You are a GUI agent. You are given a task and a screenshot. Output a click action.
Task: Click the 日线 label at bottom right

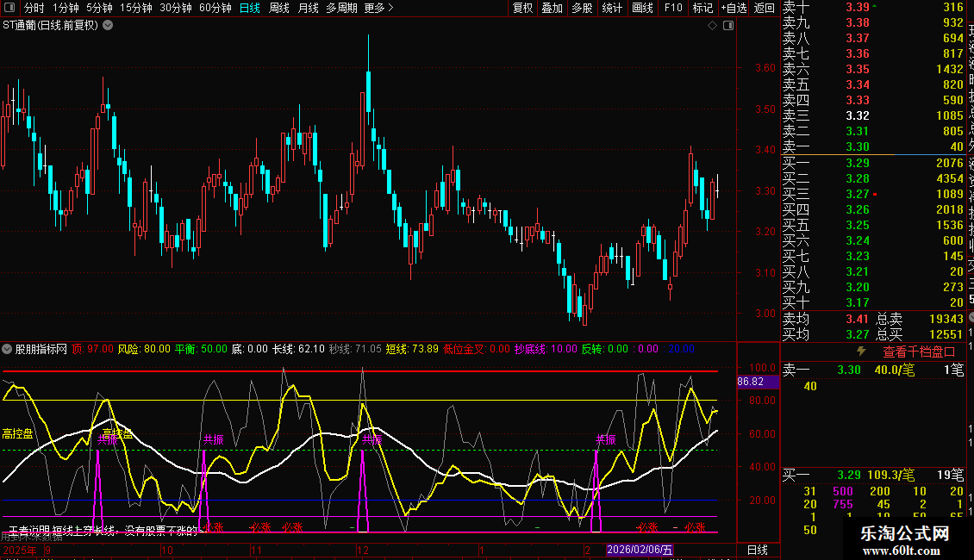[x=756, y=550]
